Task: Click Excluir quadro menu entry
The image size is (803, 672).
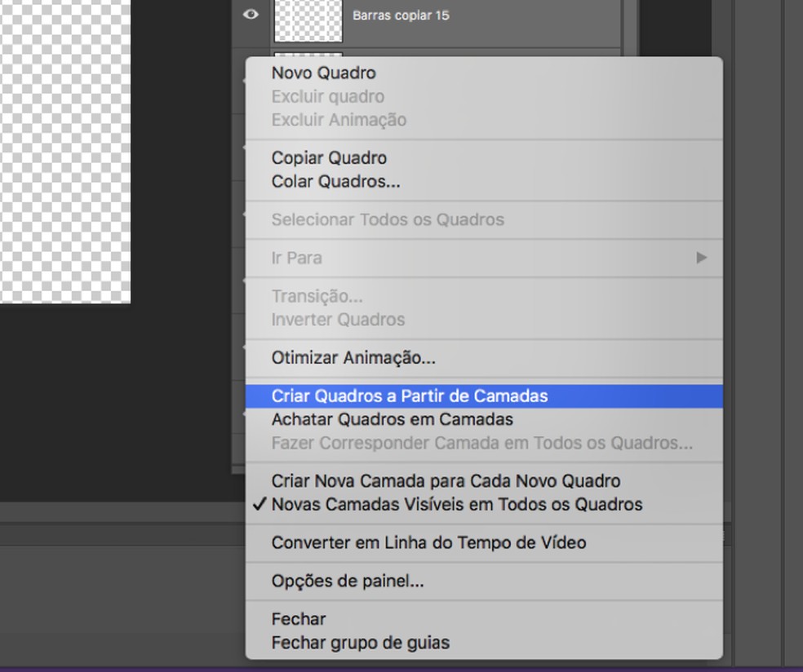Action: coord(484,96)
